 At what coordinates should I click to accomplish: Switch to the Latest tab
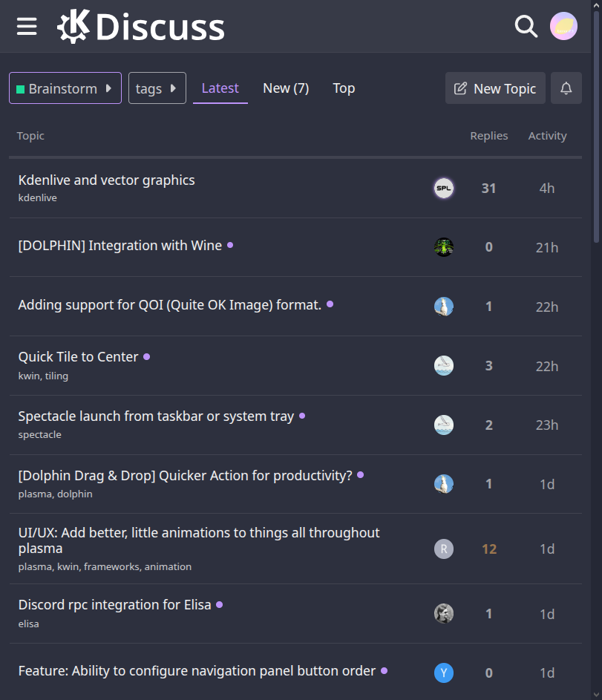[220, 88]
